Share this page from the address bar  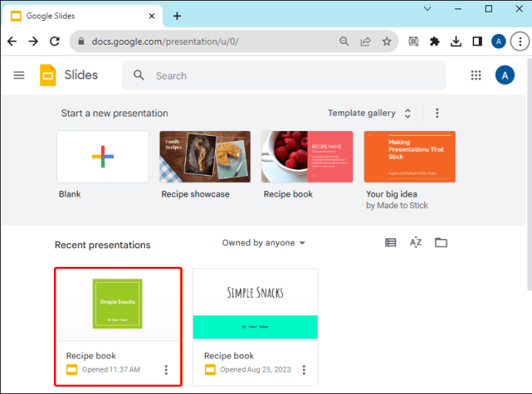tap(365, 42)
